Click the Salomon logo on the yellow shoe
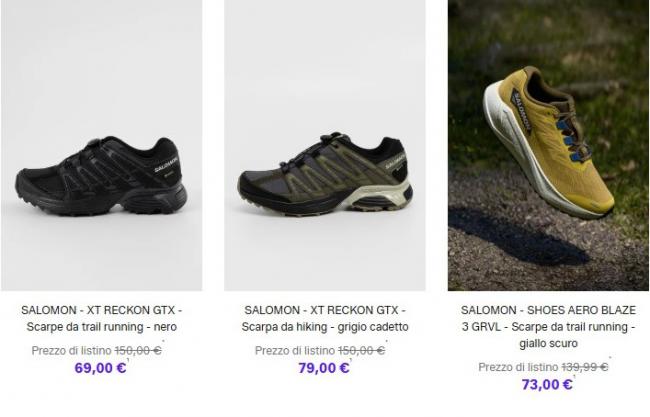 pos(522,110)
